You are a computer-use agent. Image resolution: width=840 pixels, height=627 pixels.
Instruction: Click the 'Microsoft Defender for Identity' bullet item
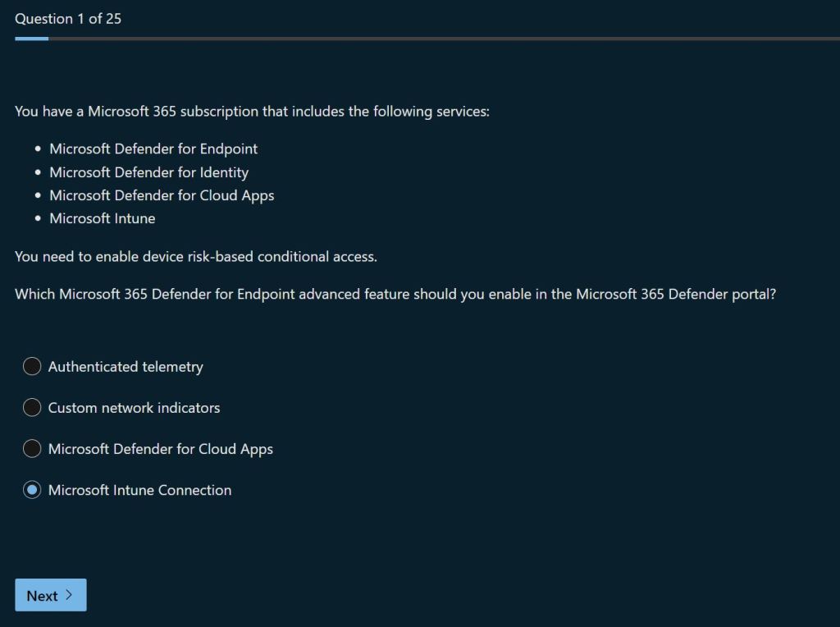click(148, 172)
